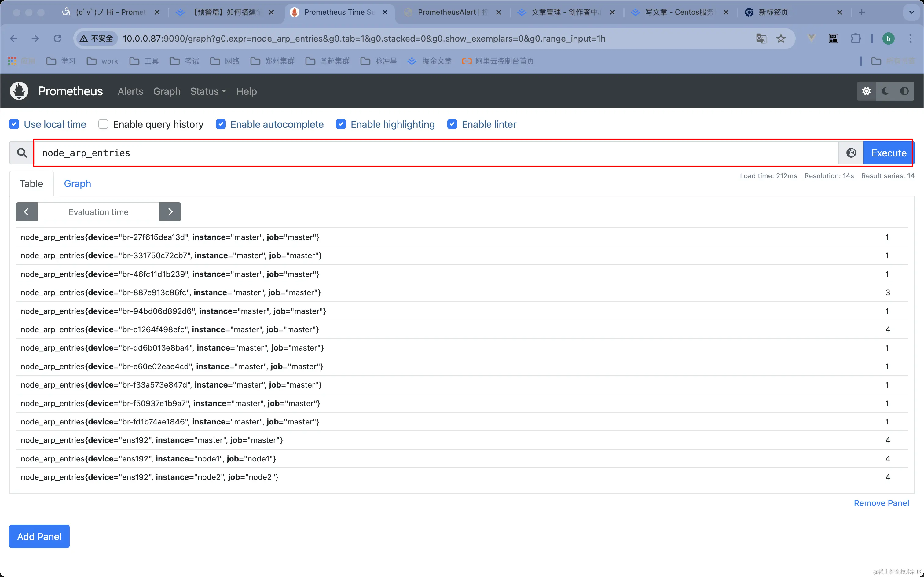Click the search magnifier icon beside query
The image size is (924, 577).
coord(22,153)
